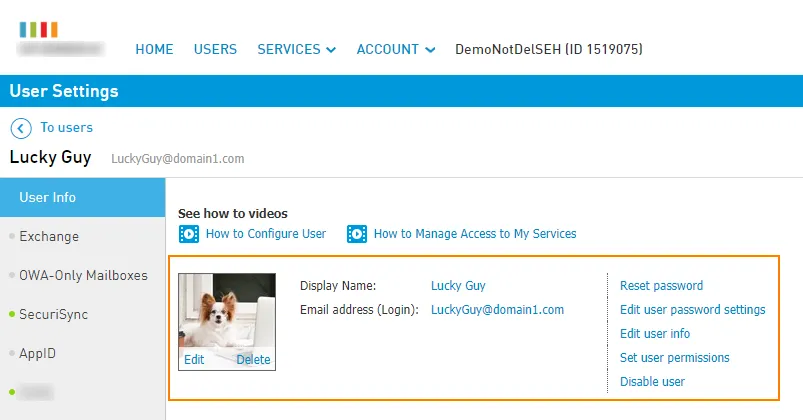The image size is (803, 420).
Task: Open Edit user info
Action: coord(654,333)
